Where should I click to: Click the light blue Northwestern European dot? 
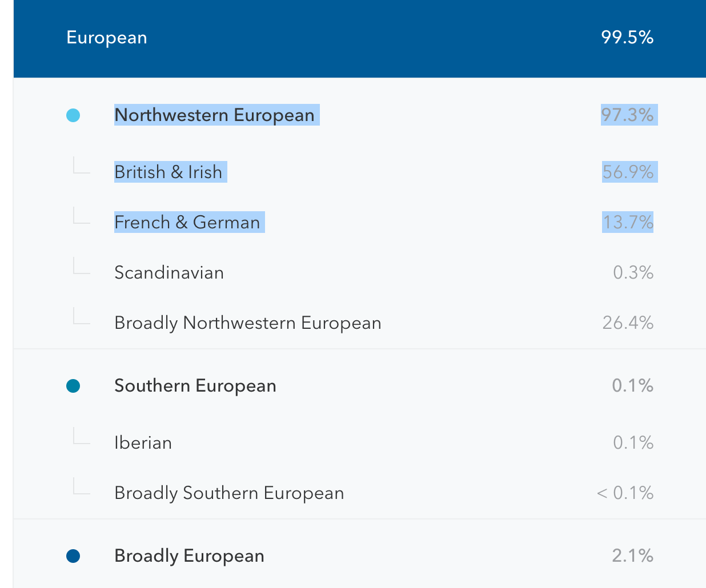(x=73, y=115)
